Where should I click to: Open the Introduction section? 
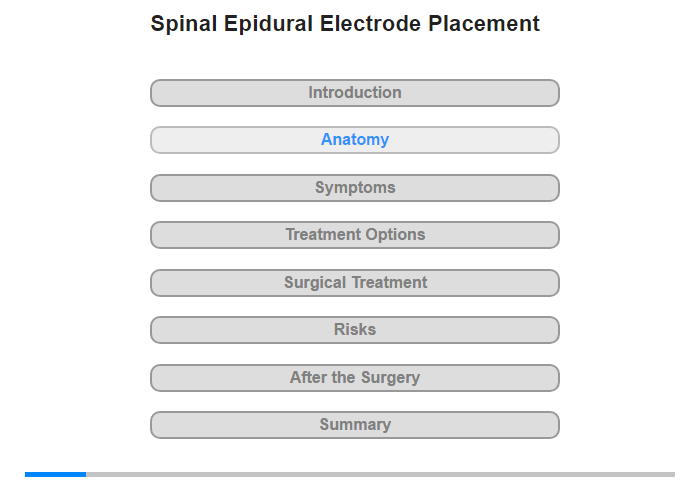pos(354,93)
